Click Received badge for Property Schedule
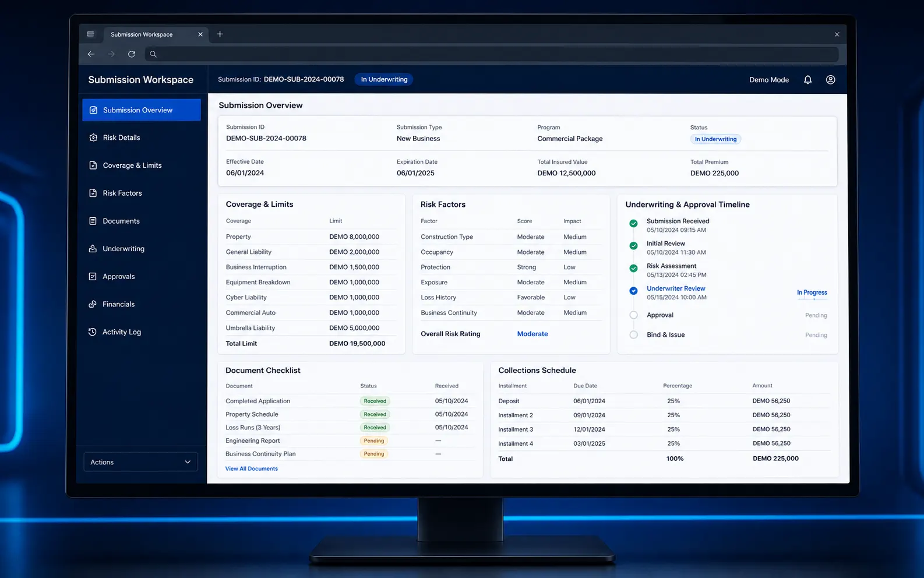 (375, 414)
